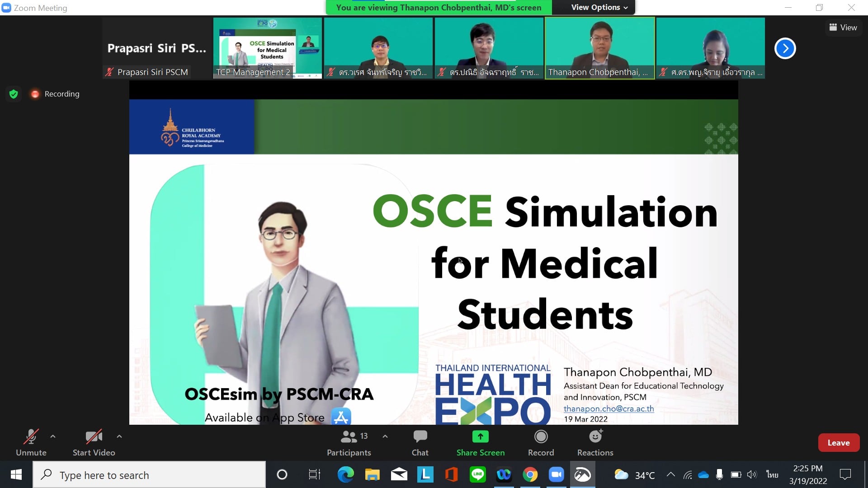Select ดร.ปณิธิ participant video tile
The image size is (868, 488).
point(489,48)
